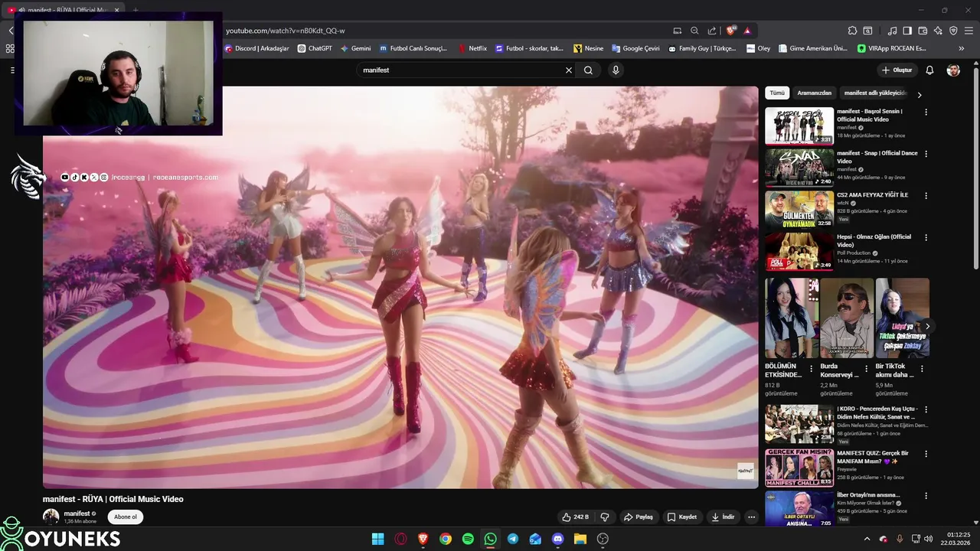
Task: Expand the hidden bookmarks chevron
Action: 962,48
